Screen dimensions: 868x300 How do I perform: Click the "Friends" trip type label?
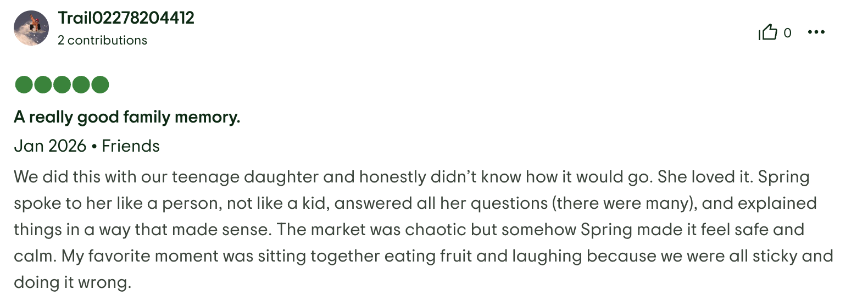(x=131, y=146)
